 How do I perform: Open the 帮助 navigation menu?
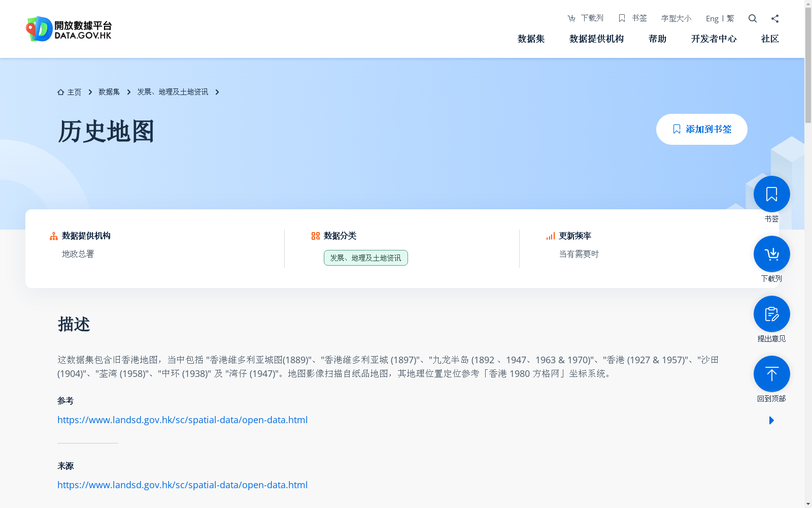[x=657, y=39]
